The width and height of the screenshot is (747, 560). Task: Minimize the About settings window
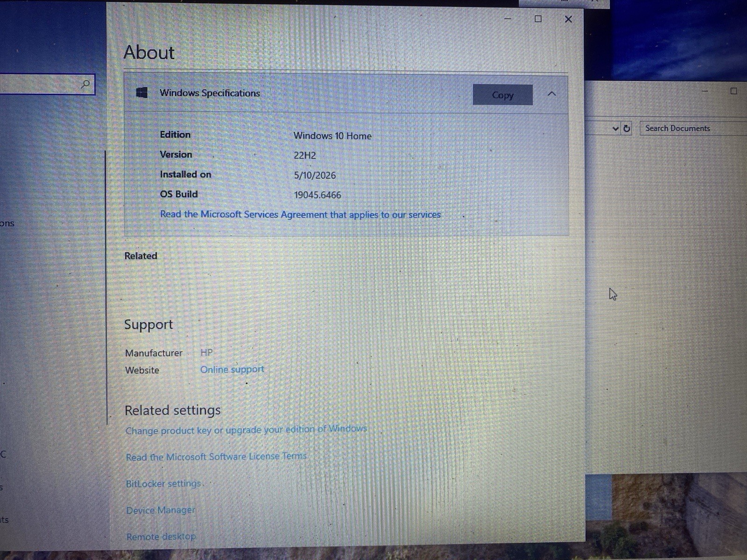[x=507, y=19]
